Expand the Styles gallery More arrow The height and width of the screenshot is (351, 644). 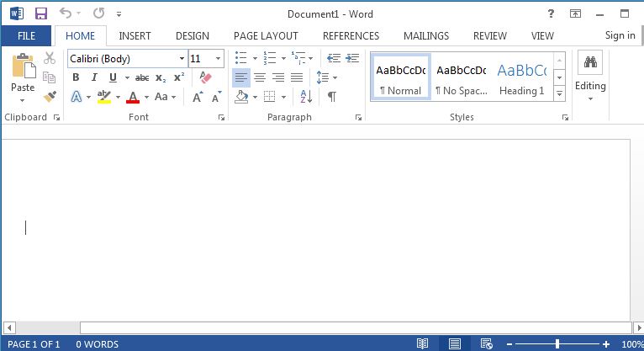click(x=559, y=93)
